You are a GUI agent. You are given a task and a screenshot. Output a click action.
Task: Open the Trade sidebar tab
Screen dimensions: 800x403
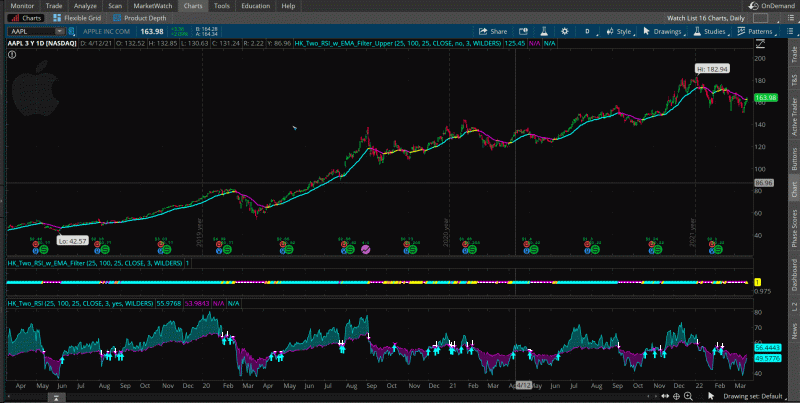point(794,57)
